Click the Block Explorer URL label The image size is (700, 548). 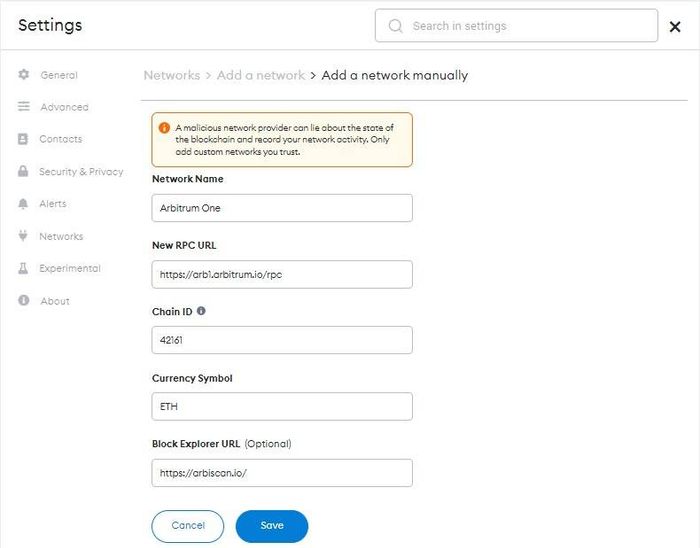196,444
